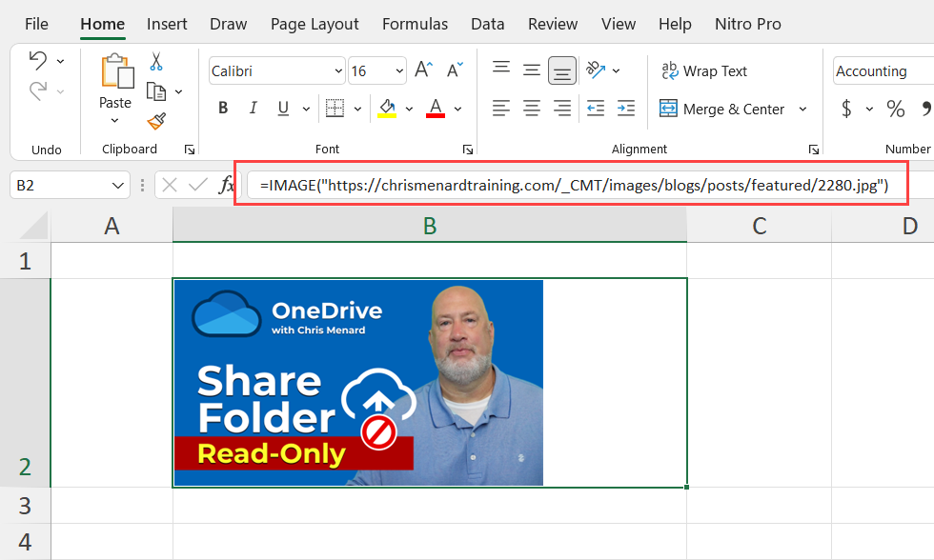The image size is (934, 560).
Task: Select the Format Painter tool
Action: [x=153, y=122]
